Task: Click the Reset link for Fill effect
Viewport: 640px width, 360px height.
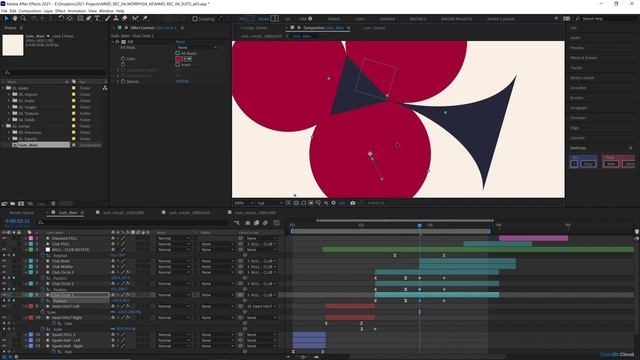Action: tap(180, 42)
